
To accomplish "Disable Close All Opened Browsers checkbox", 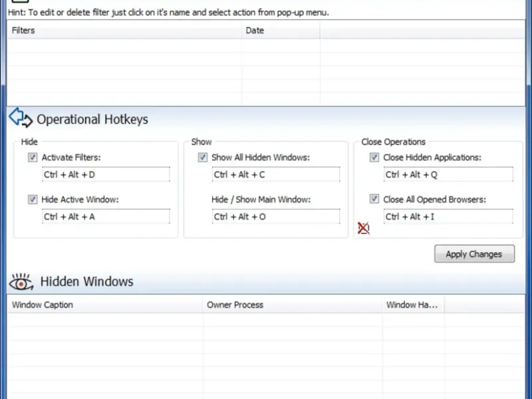I will pyautogui.click(x=374, y=199).
